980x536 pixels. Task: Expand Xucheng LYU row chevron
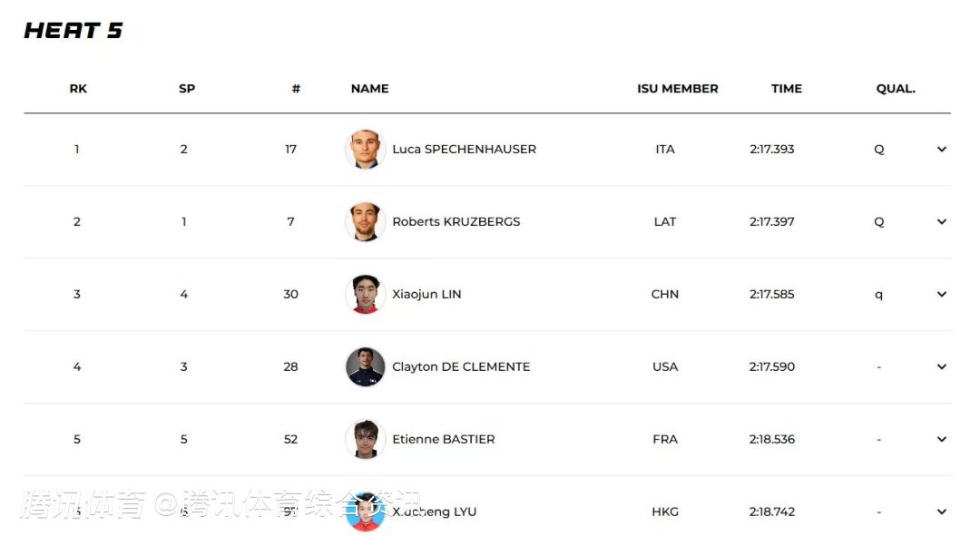coord(941,512)
